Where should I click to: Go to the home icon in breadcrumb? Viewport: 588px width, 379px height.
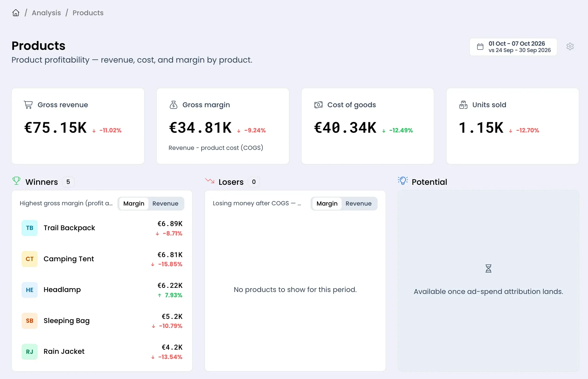point(16,13)
